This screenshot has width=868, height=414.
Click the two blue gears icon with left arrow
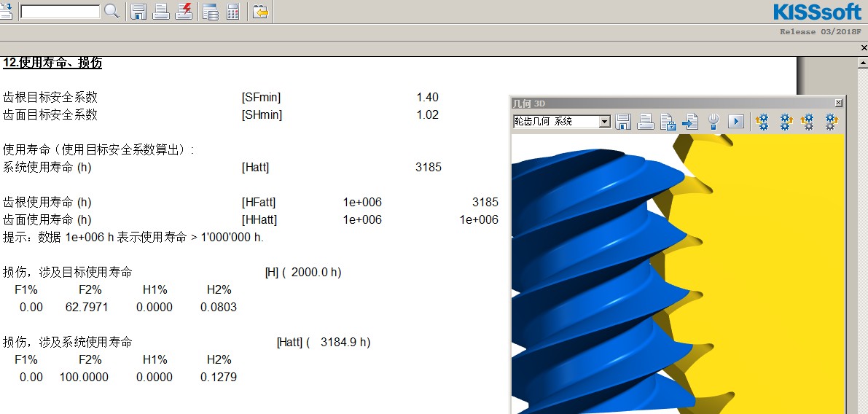pyautogui.click(x=762, y=121)
